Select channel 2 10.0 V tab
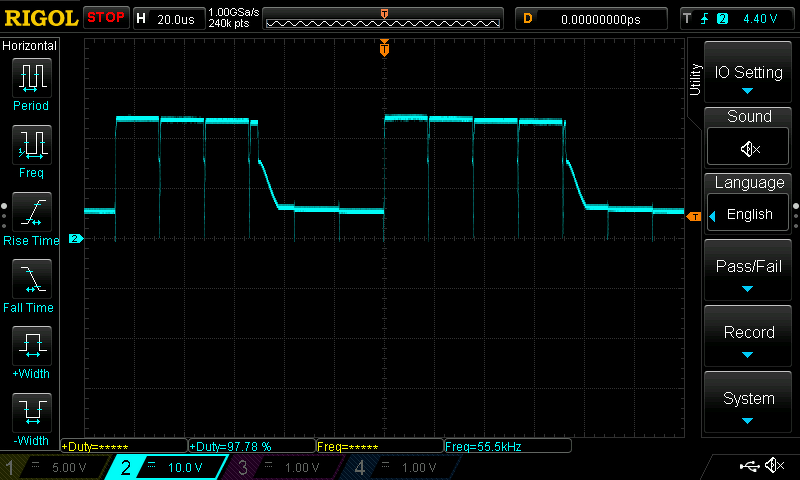 point(168,467)
